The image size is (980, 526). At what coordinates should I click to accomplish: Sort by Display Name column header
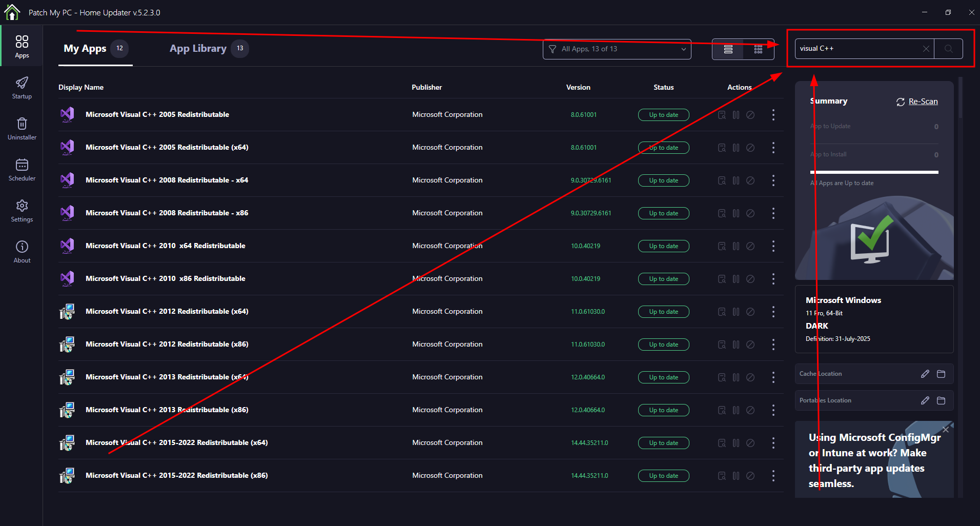81,87
